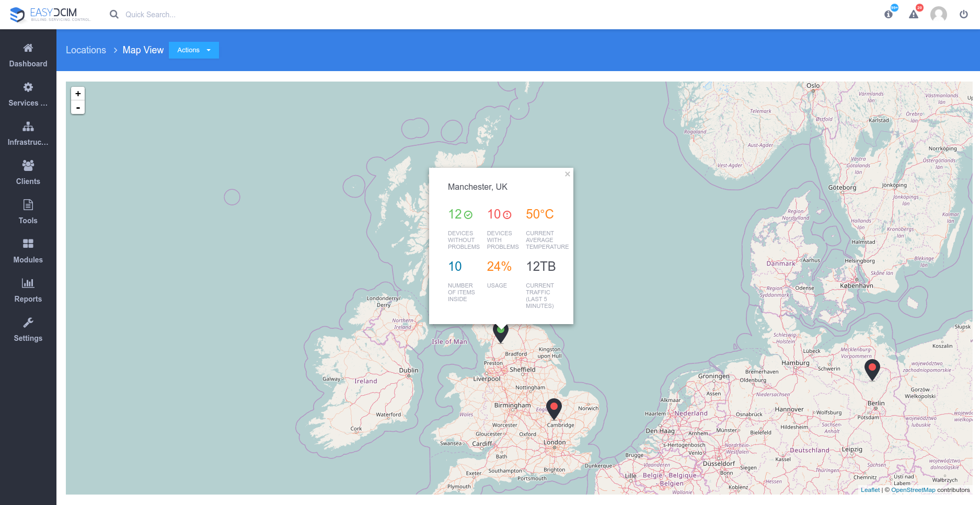Image resolution: width=980 pixels, height=505 pixels.
Task: Click the Manchester, UK popup title
Action: pyautogui.click(x=478, y=187)
